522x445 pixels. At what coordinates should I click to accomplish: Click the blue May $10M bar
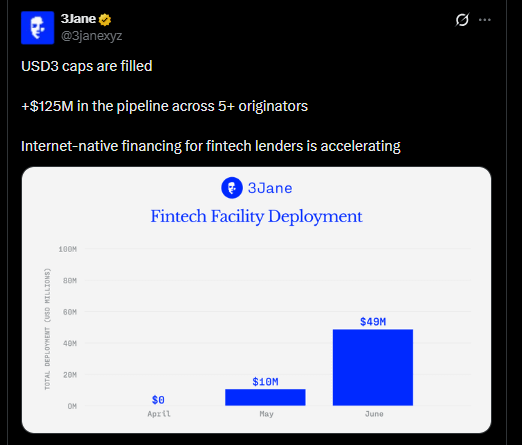point(265,397)
